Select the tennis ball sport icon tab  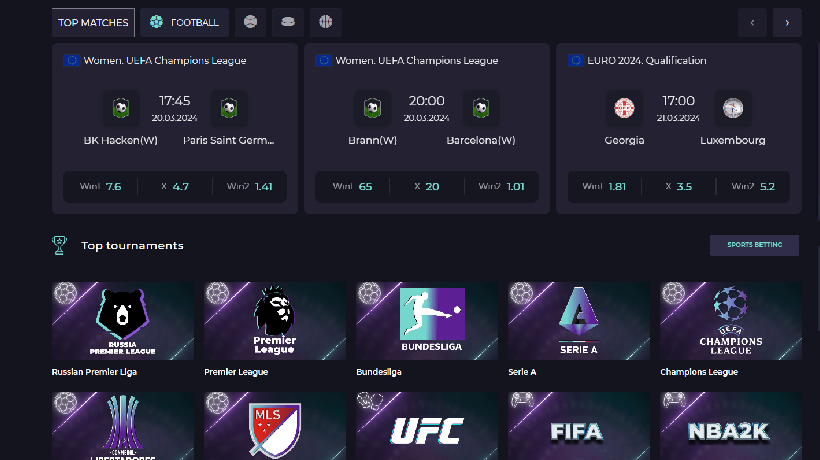250,22
